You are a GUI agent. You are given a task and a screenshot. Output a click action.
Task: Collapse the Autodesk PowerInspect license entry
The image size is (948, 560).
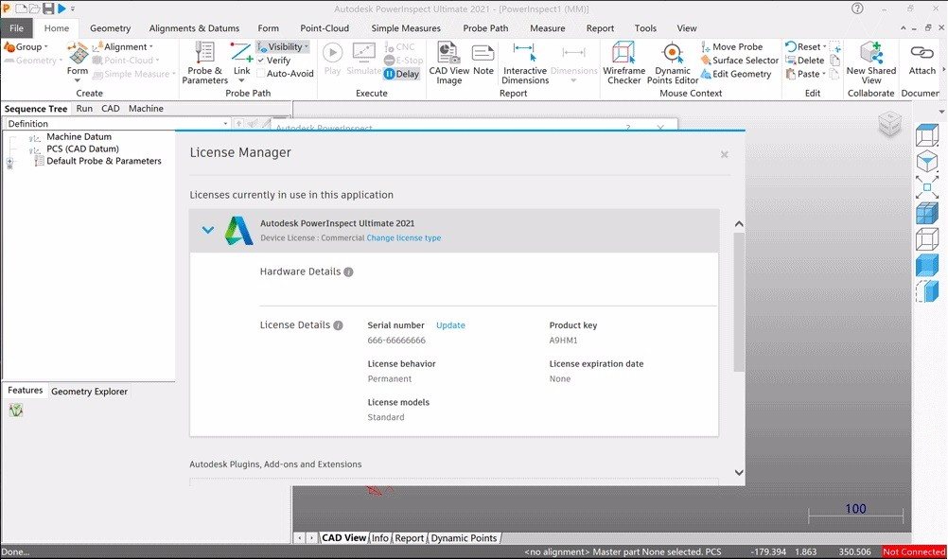click(x=207, y=229)
